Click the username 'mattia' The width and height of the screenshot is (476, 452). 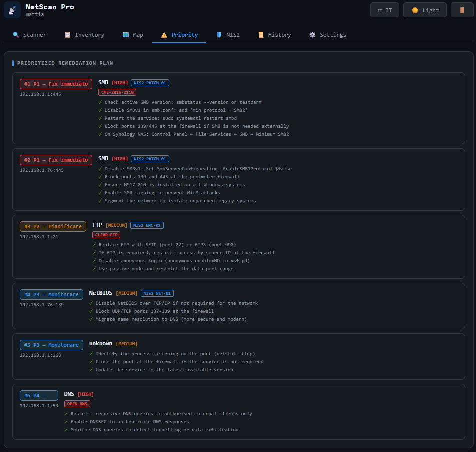coord(35,14)
